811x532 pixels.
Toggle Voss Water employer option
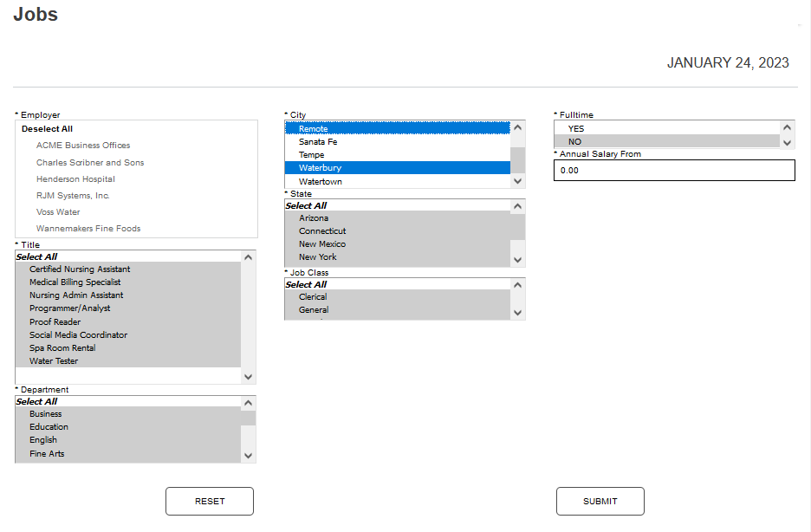coord(58,212)
